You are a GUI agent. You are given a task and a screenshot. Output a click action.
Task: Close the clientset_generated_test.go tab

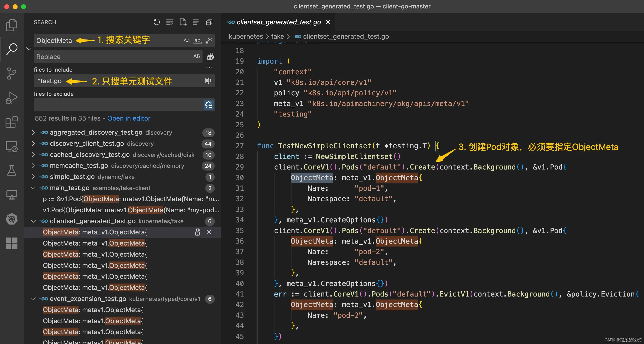pyautogui.click(x=328, y=22)
